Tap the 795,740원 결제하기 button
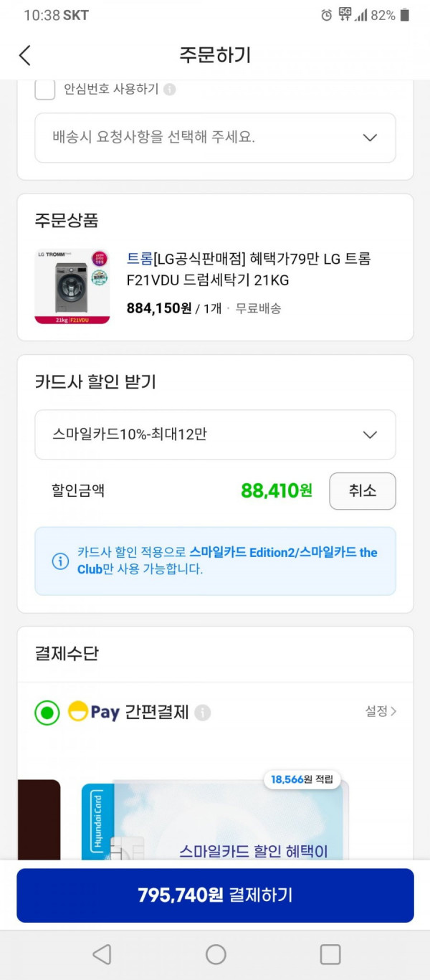Image resolution: width=430 pixels, height=980 pixels. pyautogui.click(x=215, y=895)
